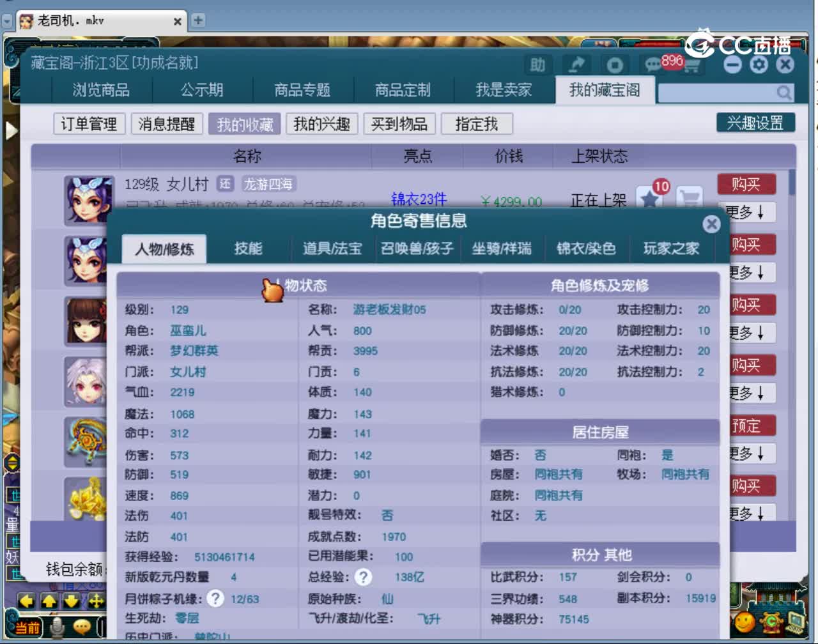Screen dimensions: 818x644
Task: Select the 人物/修炼 tab
Action: [x=164, y=249]
